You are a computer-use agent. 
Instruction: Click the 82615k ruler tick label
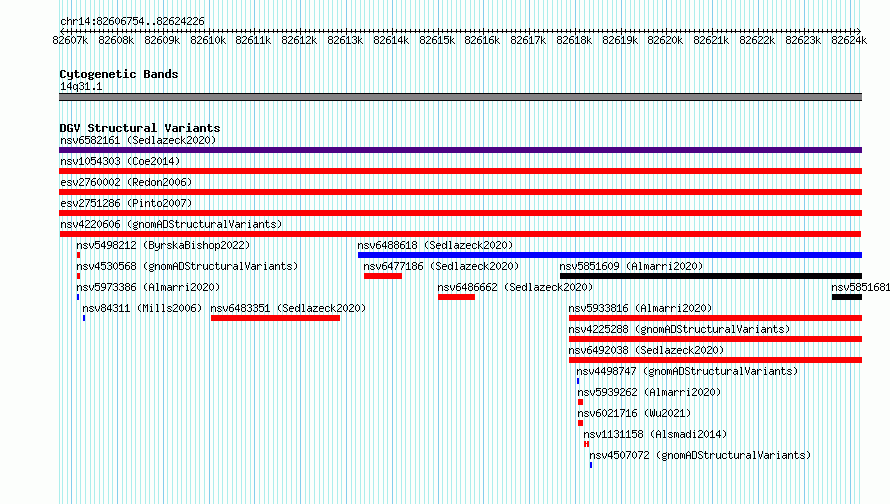(x=437, y=40)
